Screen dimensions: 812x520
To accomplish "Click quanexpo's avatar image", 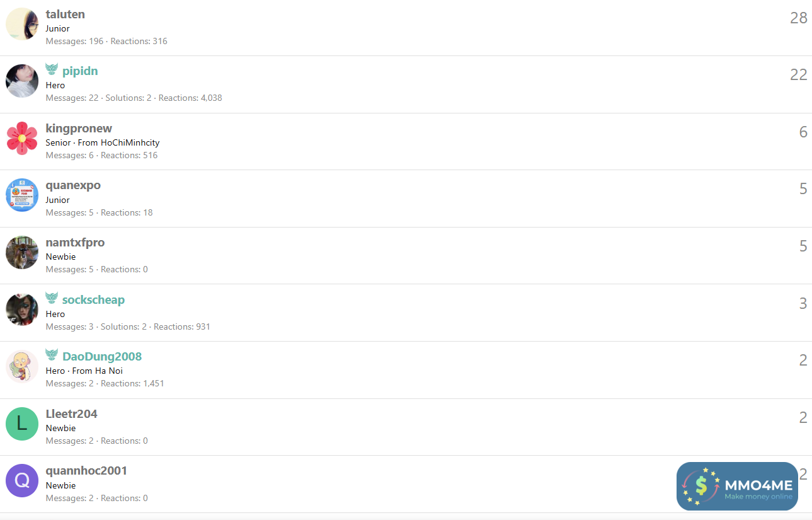I will point(22,195).
